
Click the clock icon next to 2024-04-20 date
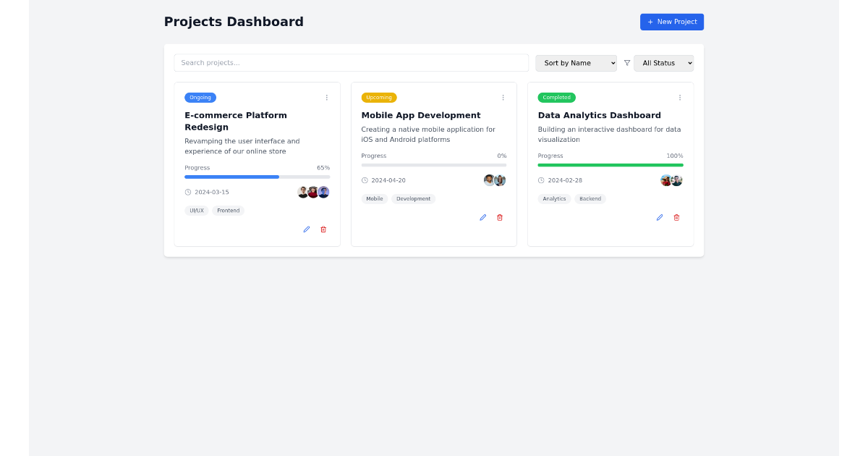[x=365, y=180]
